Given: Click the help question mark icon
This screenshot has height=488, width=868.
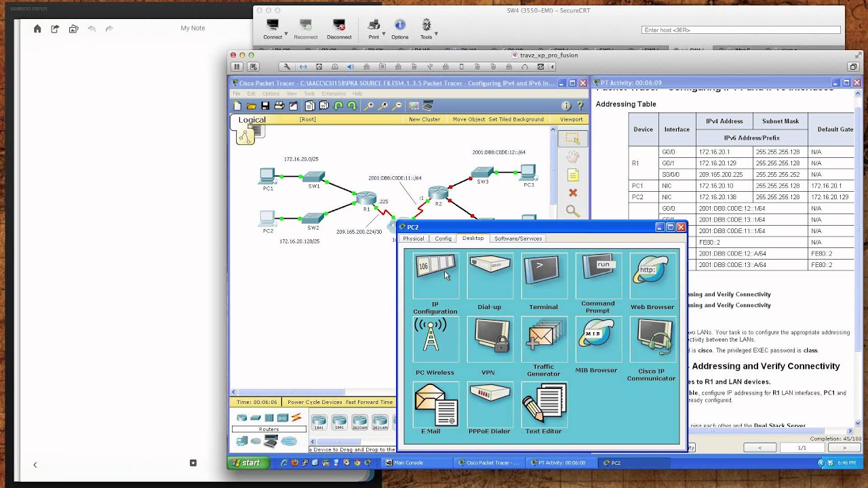Looking at the screenshot, I should point(580,106).
